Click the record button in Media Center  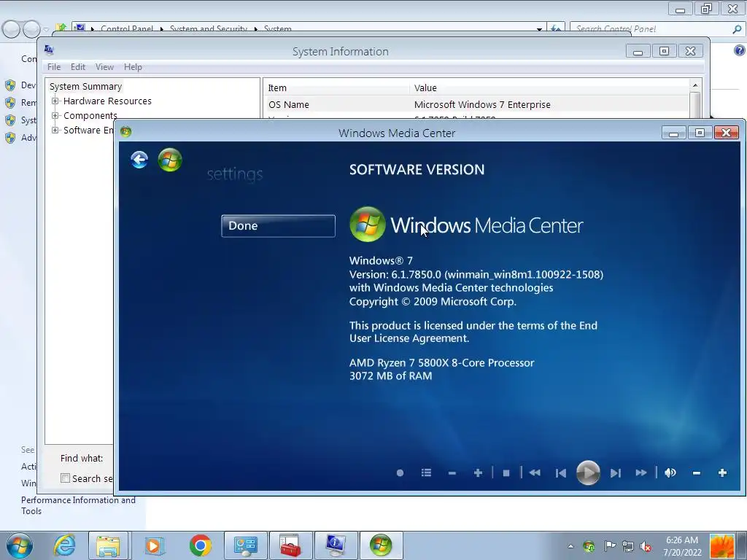coord(400,472)
